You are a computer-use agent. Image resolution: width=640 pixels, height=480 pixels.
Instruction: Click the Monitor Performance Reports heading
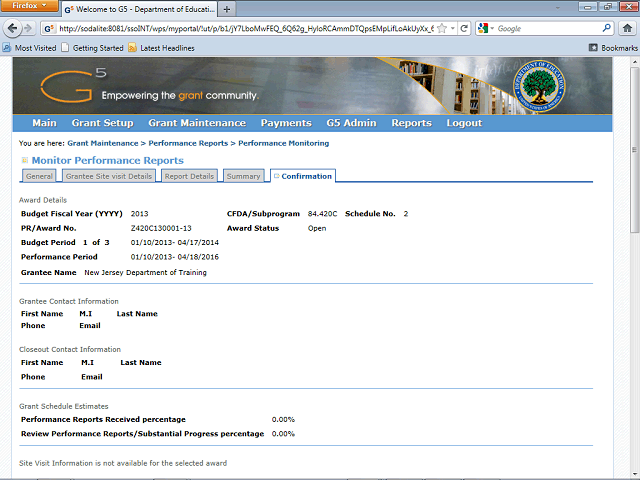coord(108,160)
